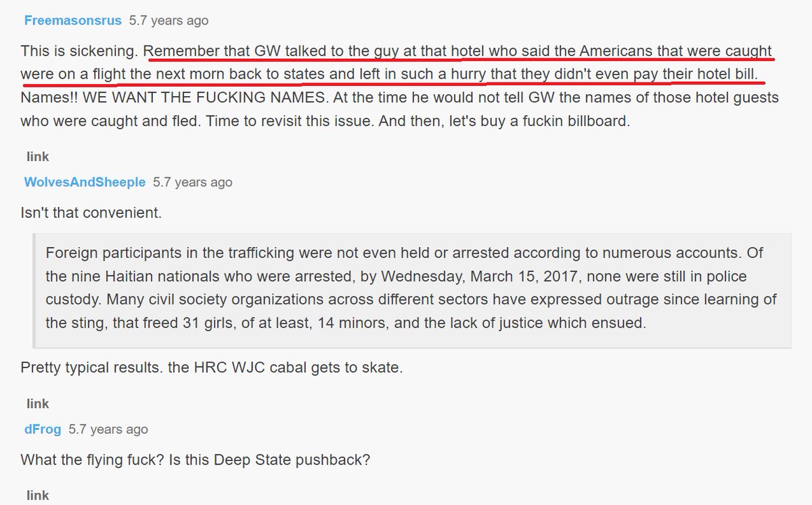
Task: Click timestamp beside Freemasonsrus username
Action: tap(168, 20)
